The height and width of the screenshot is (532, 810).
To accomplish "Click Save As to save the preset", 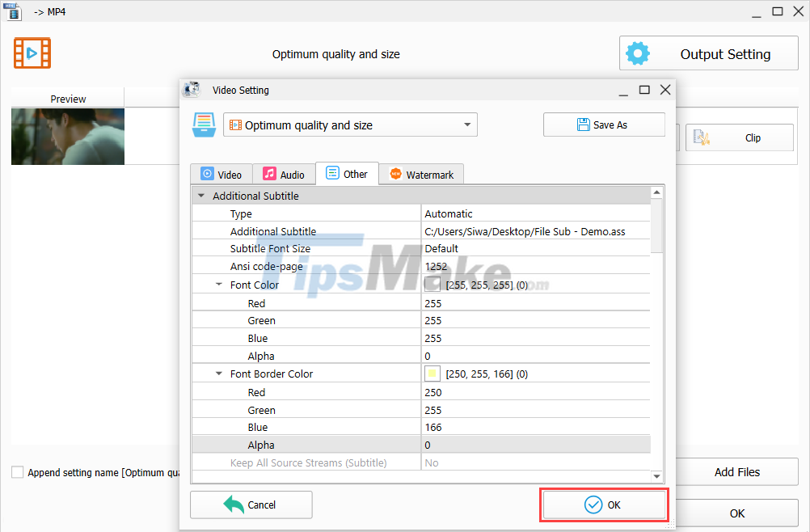I will [604, 125].
